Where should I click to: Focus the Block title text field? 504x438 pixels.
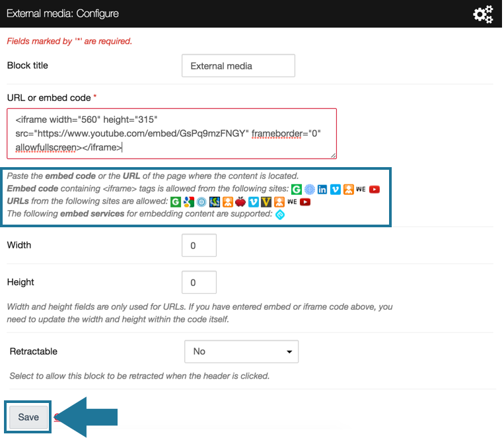point(238,66)
